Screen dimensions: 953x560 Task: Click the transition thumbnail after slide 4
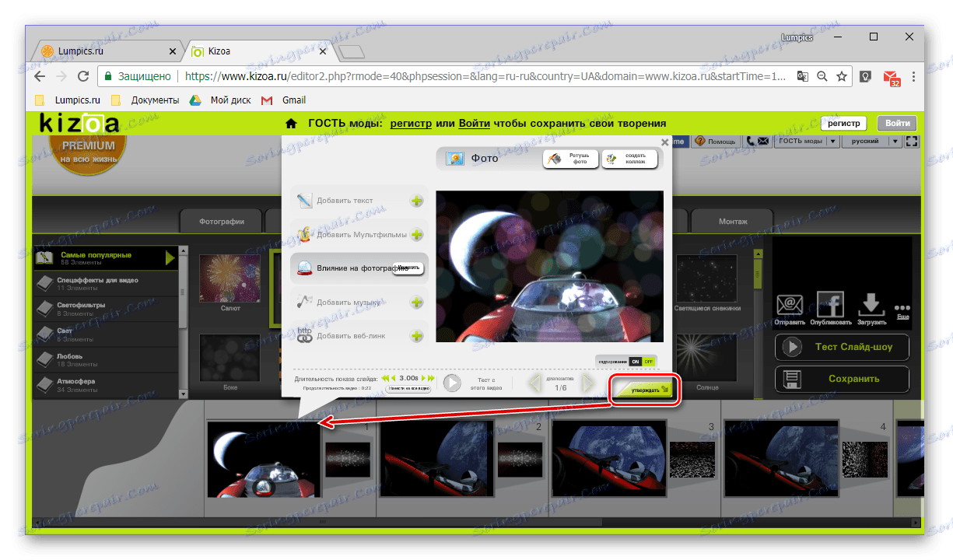tap(864, 459)
